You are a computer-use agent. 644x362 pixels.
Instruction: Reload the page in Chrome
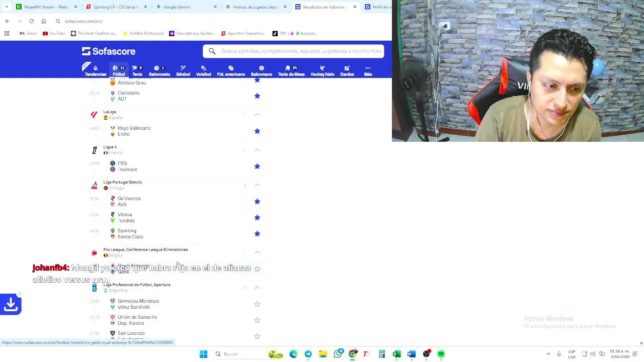pos(31,21)
